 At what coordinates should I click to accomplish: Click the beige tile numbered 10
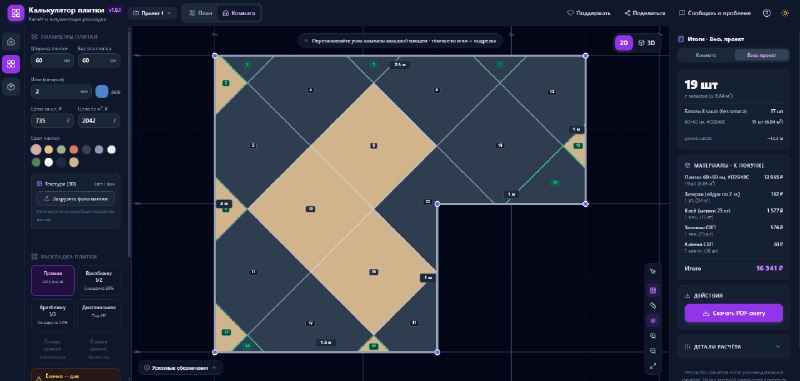pyautogui.click(x=310, y=209)
